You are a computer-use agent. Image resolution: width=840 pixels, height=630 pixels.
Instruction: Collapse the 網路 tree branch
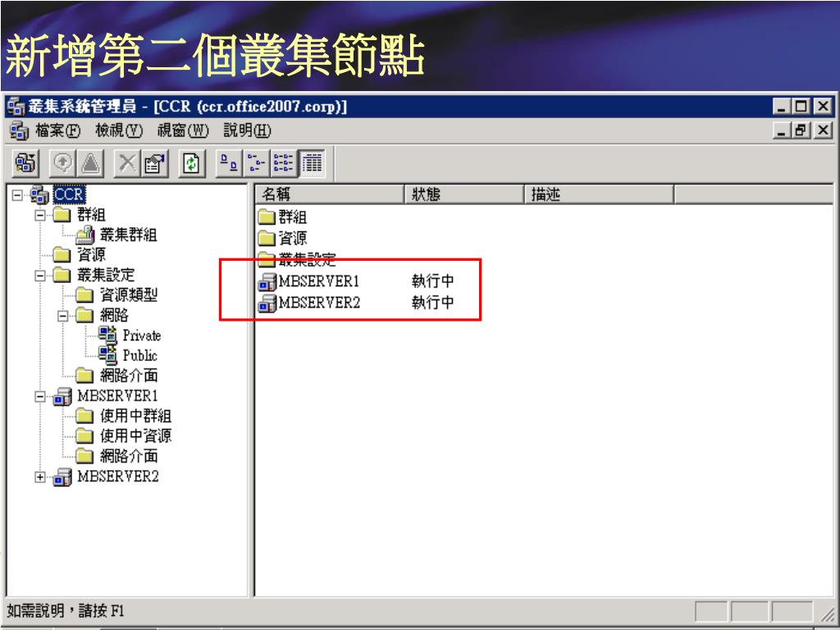pos(63,316)
